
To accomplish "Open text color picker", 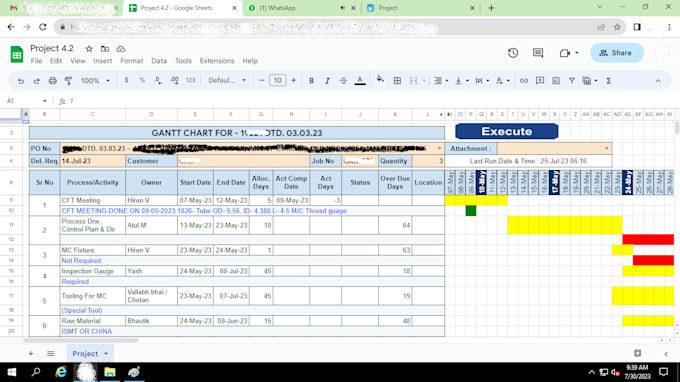I will tap(360, 81).
